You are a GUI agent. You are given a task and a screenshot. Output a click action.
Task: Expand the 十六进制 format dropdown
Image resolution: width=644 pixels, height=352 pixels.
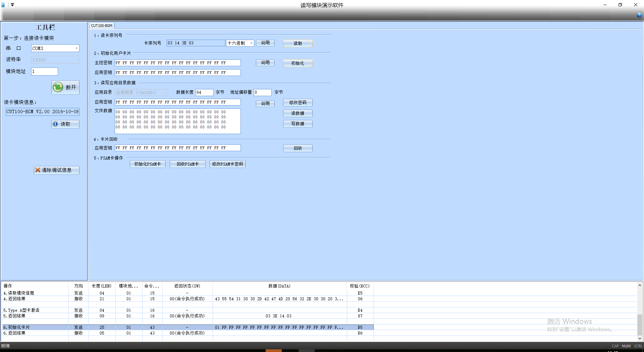click(x=251, y=43)
